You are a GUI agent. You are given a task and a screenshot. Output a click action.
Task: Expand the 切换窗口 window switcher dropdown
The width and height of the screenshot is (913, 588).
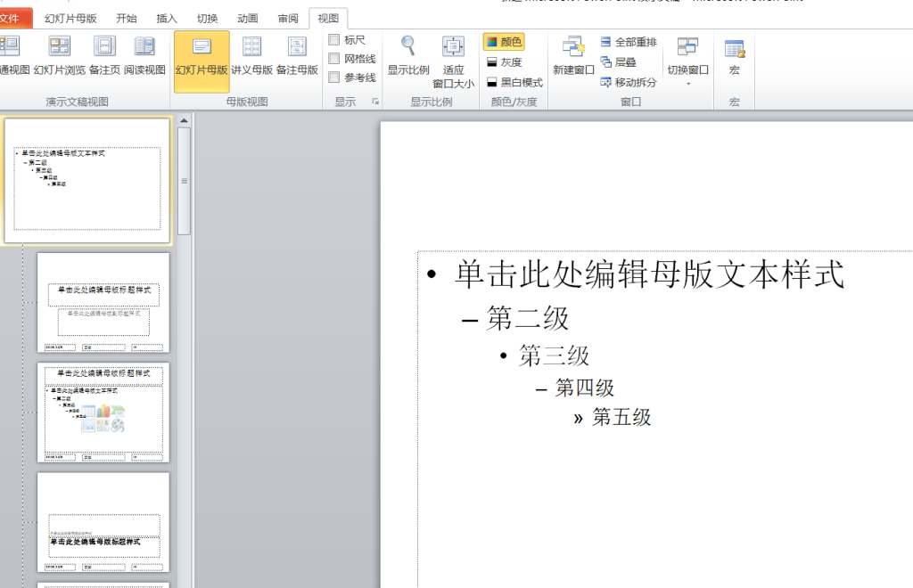(x=687, y=61)
